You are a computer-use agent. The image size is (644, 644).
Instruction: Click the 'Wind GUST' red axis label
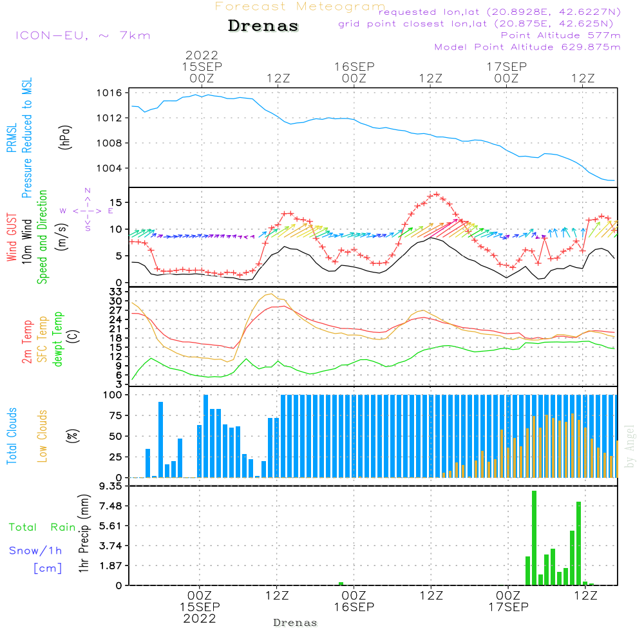(x=12, y=238)
